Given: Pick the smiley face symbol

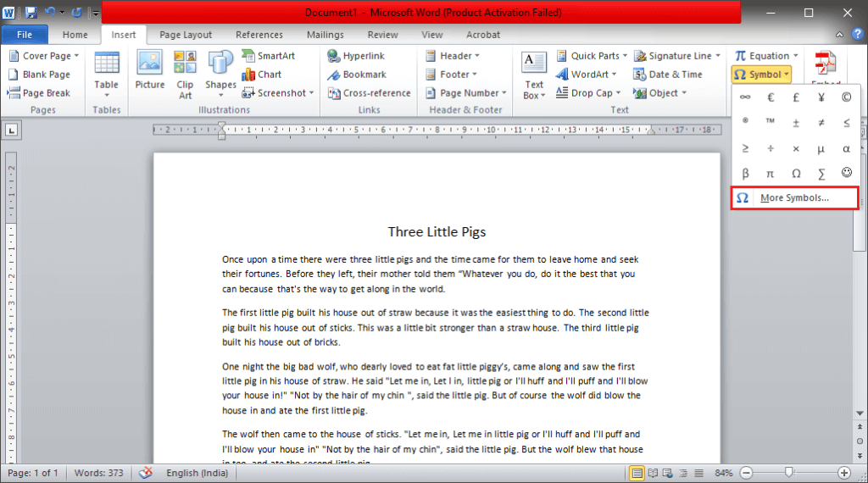Looking at the screenshot, I should click(846, 173).
